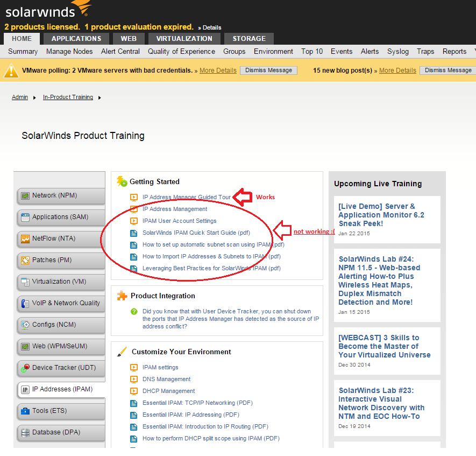This screenshot has width=476, height=456.
Task: Click the In-Product Training breadcrumb link
Action: coord(68,97)
